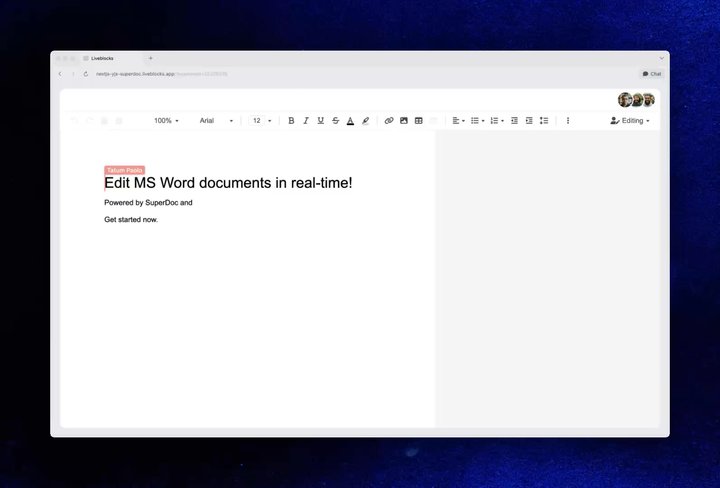Select the Liveblocks browser tab
The width and height of the screenshot is (720, 488).
pos(112,58)
